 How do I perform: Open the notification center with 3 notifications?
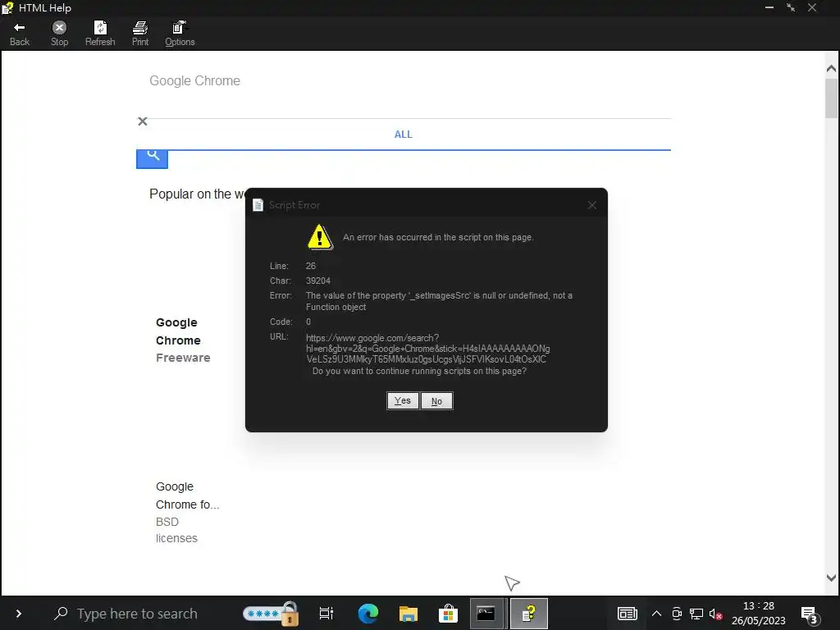pos(809,615)
